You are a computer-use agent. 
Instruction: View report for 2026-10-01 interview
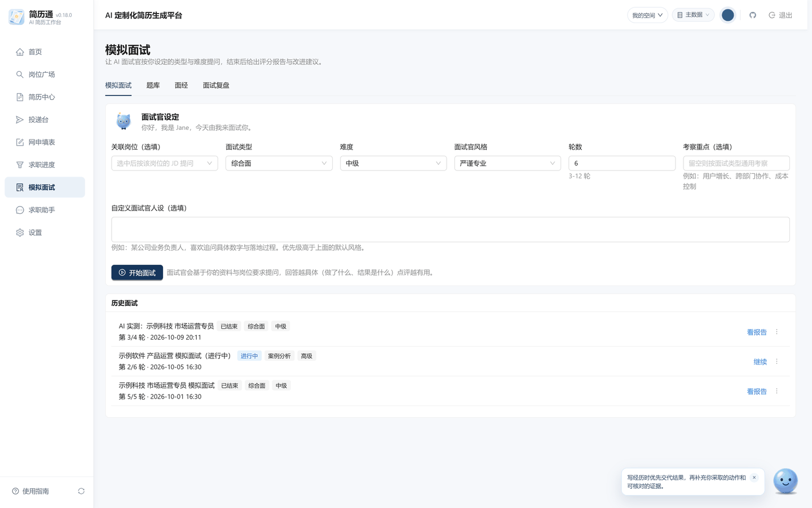(757, 392)
